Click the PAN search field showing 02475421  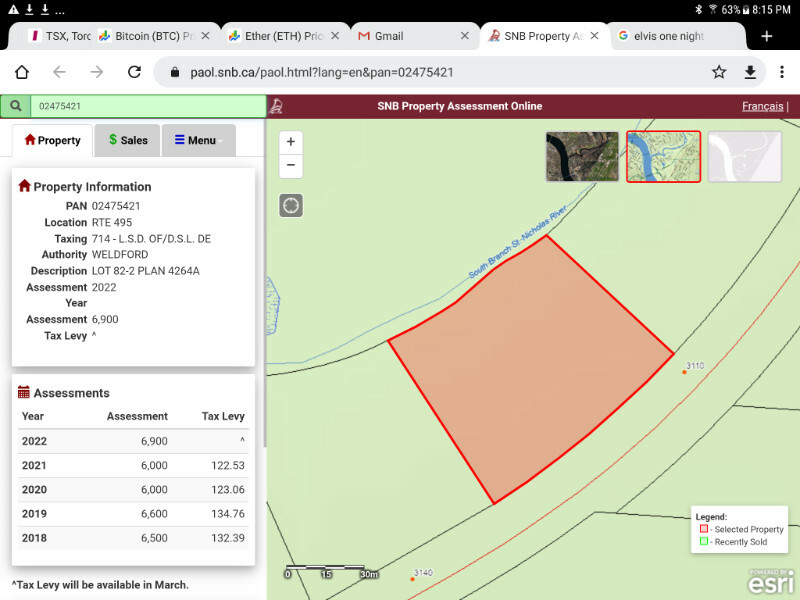148,106
